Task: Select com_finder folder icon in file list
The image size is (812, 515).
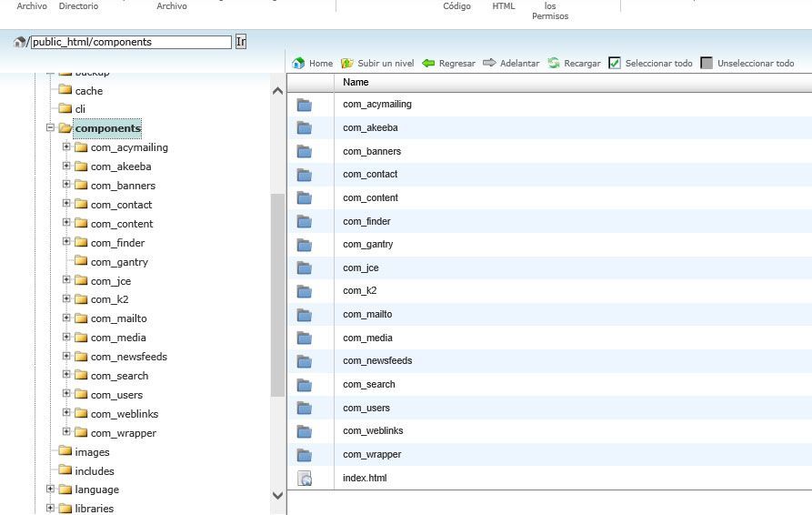Action: [x=305, y=222]
